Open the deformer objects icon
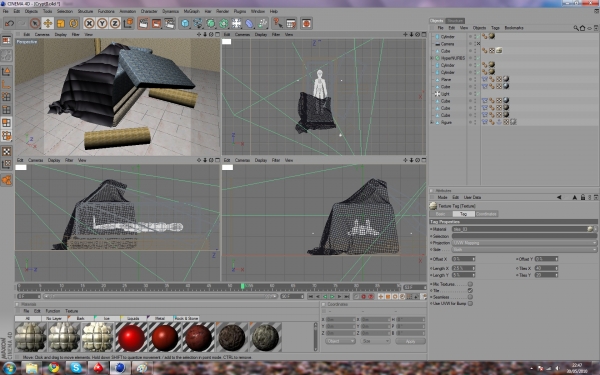The width and height of the screenshot is (600, 375). 249,23
